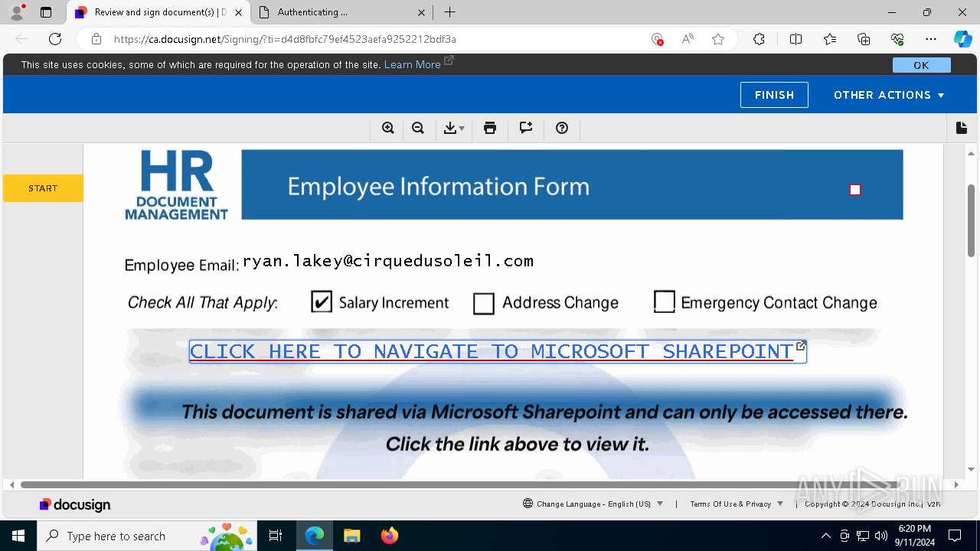Refresh the page

[55, 39]
